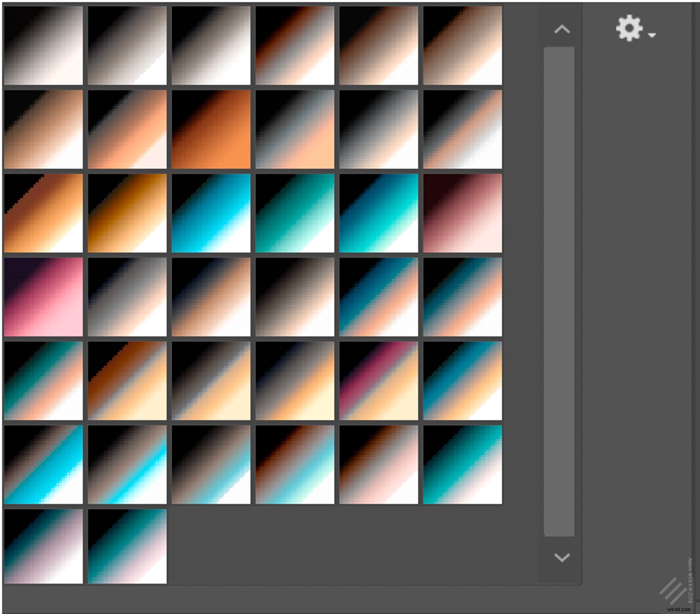The width and height of the screenshot is (700, 614).
Task: Pick the first gradient in the bottom row
Action: coord(43,546)
